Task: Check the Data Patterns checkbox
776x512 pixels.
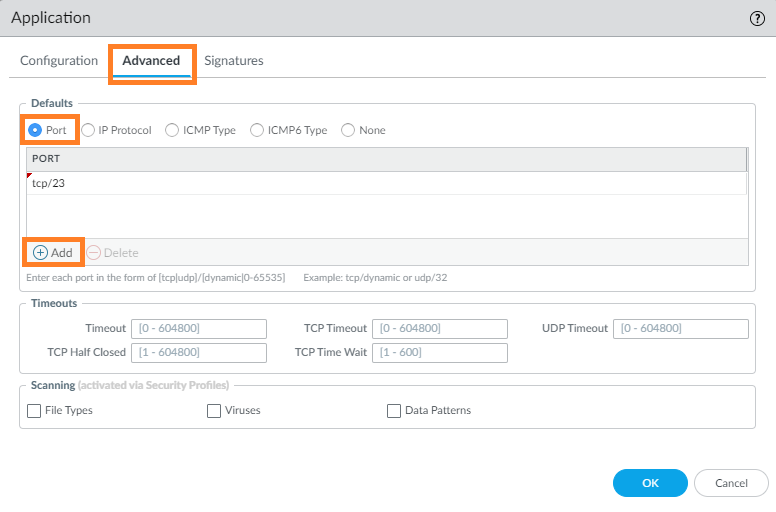Action: (x=394, y=410)
